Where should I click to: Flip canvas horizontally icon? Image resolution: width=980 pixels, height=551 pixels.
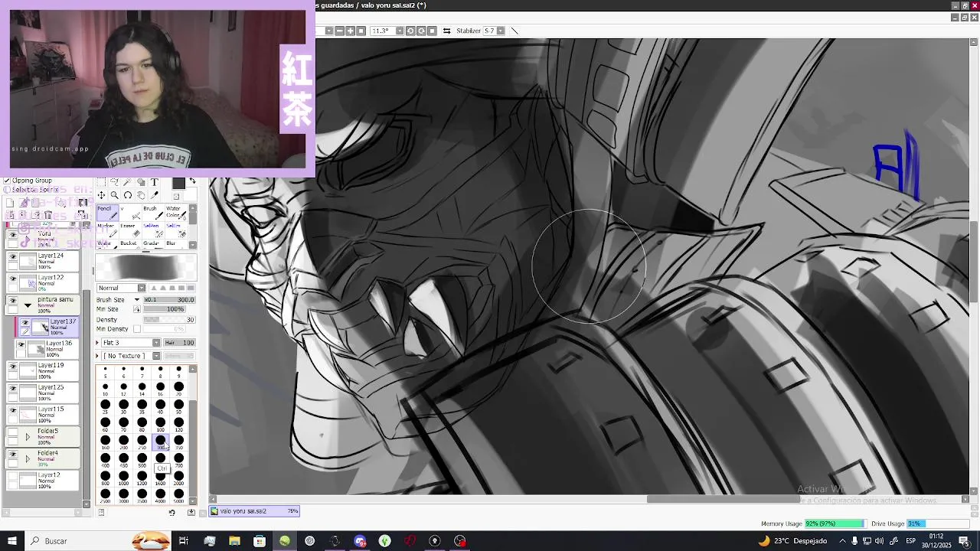tap(446, 31)
